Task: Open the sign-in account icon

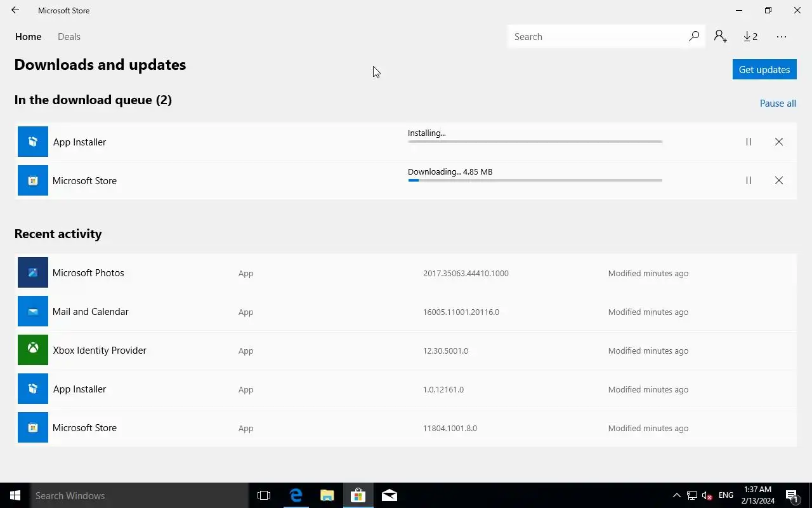Action: (720, 36)
